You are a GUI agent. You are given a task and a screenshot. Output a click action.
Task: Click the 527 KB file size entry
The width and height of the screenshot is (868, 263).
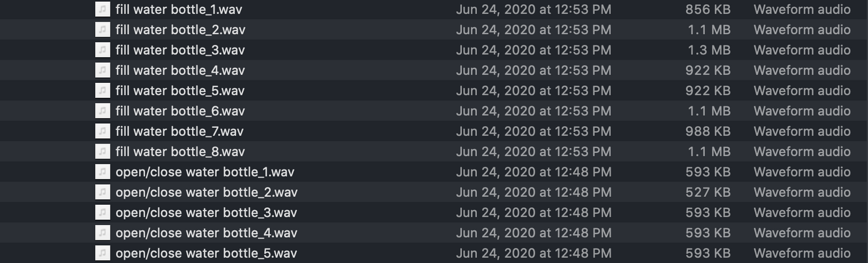point(708,192)
